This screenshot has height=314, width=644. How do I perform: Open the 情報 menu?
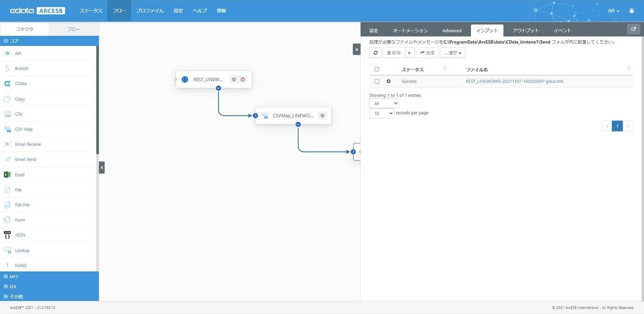pyautogui.click(x=221, y=11)
